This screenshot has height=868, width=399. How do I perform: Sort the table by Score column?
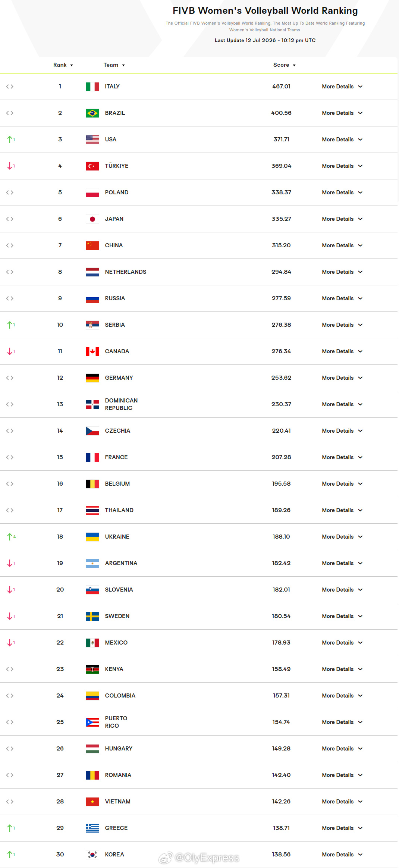pos(285,65)
